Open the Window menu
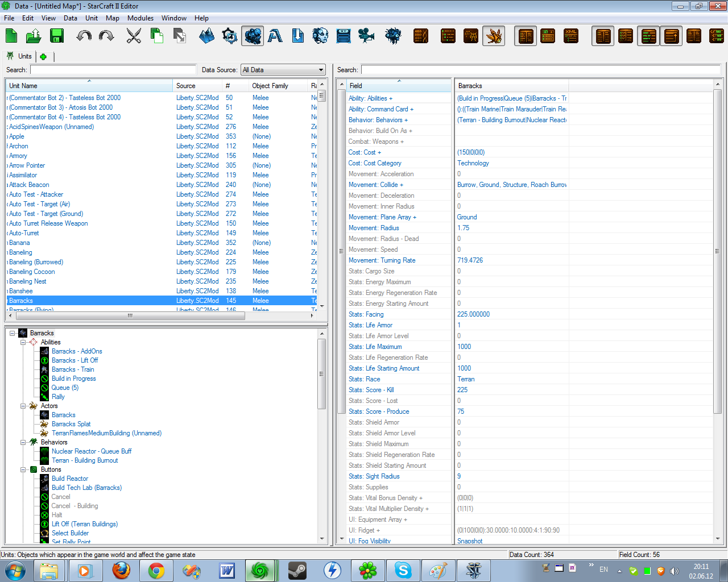 pyautogui.click(x=174, y=18)
